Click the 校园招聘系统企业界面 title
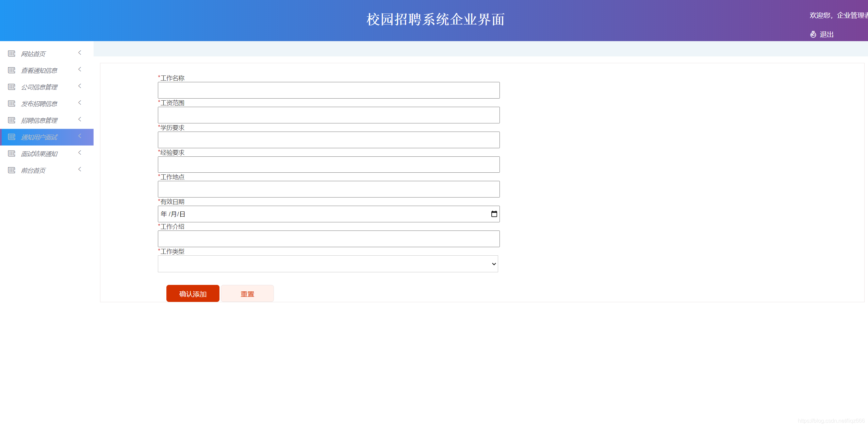Screen dimensions: 868x427 coord(436,19)
